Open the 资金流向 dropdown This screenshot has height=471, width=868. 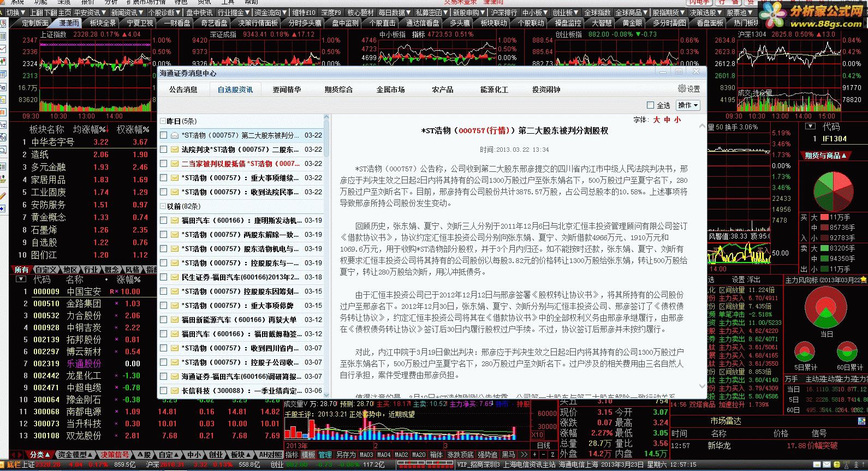tap(271, 13)
